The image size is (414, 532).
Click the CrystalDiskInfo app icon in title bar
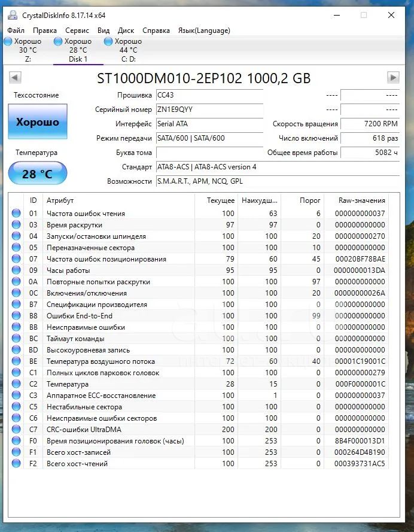[13, 16]
